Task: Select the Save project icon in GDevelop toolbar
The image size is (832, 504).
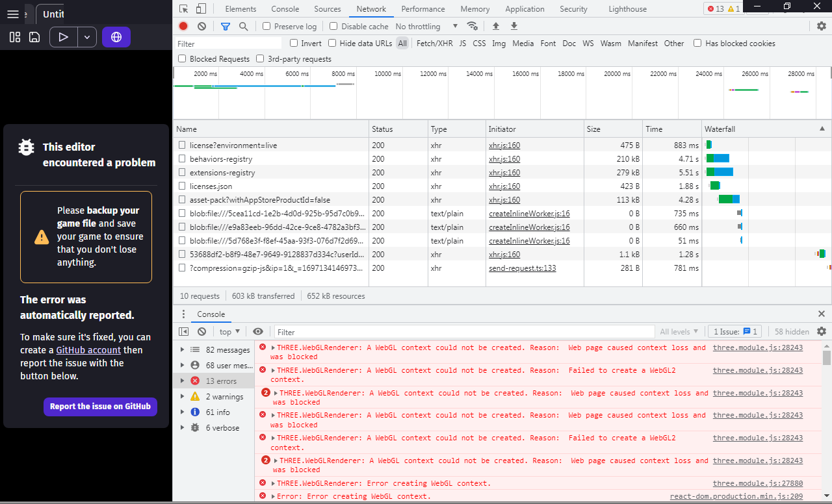Action: pos(34,37)
